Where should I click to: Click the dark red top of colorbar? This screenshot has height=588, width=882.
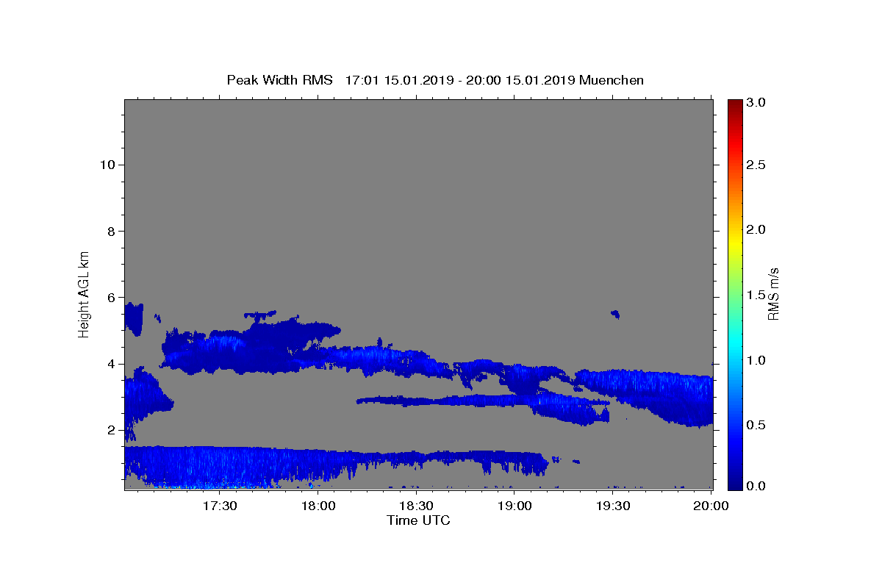click(x=735, y=104)
